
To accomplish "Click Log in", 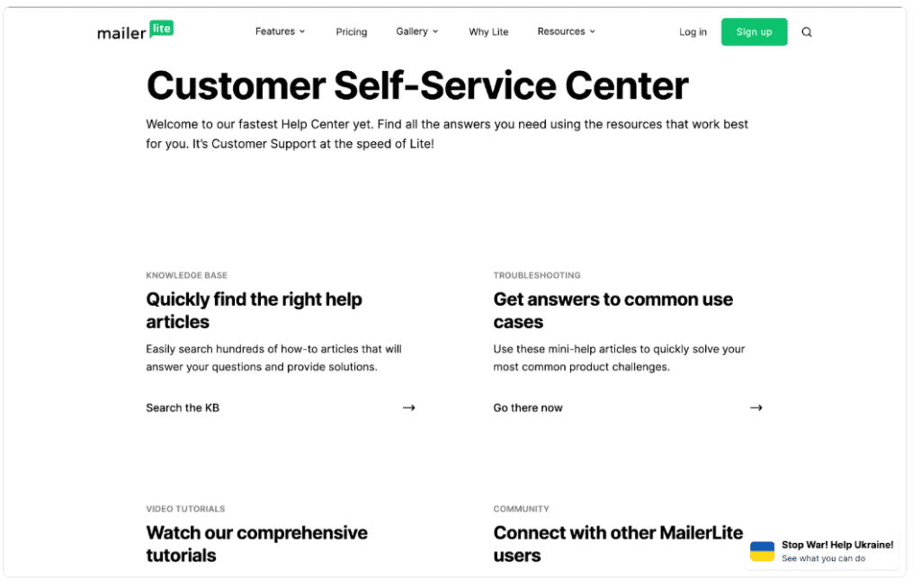I will [x=693, y=31].
